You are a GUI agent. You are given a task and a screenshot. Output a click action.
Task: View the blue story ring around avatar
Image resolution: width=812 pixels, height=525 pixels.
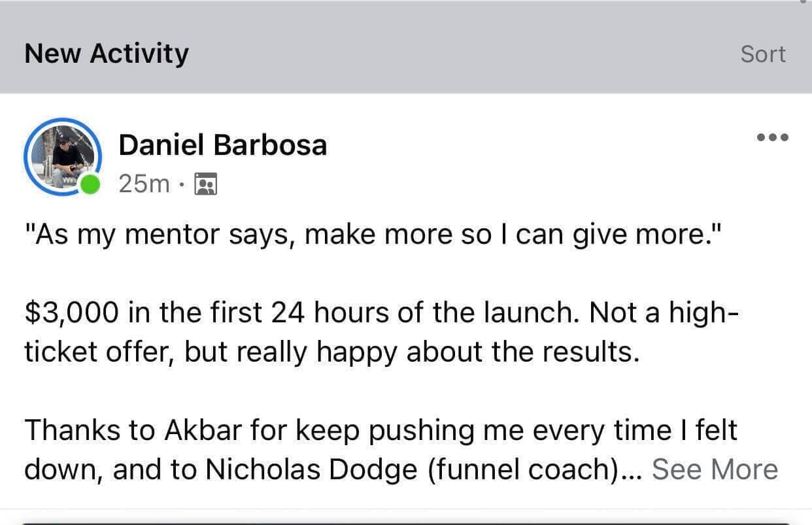coord(63,158)
